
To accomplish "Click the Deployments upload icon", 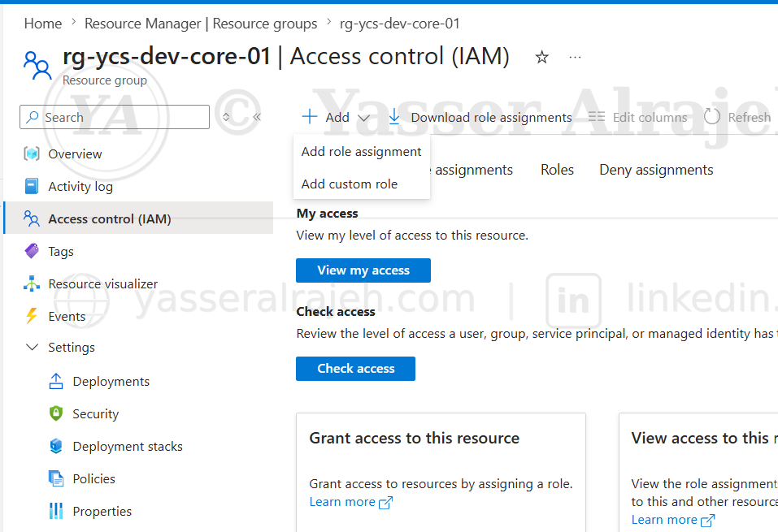I will [x=56, y=381].
